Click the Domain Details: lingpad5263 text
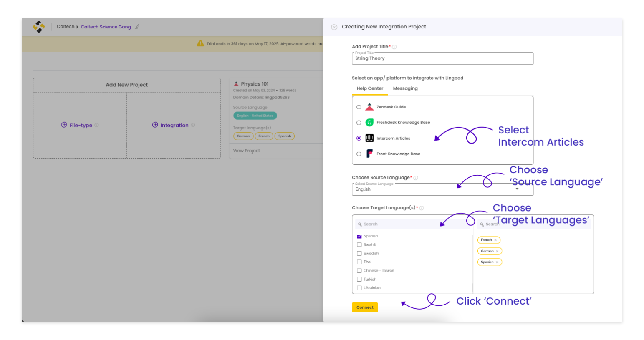 [x=261, y=97]
